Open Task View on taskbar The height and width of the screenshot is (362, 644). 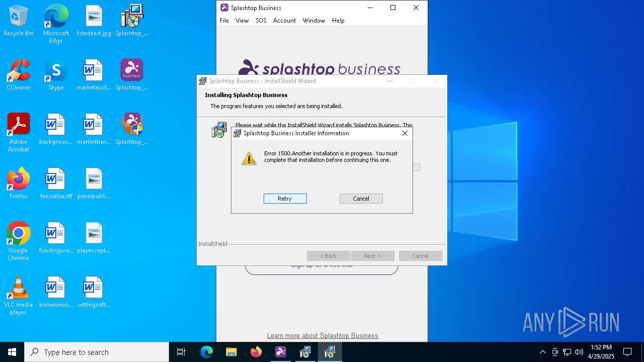click(181, 352)
